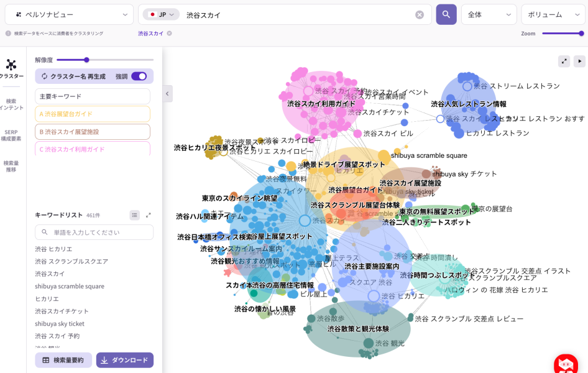Screen dimensions: 588x373
Task: Click クラスター名 再生成 button
Action: tap(73, 76)
